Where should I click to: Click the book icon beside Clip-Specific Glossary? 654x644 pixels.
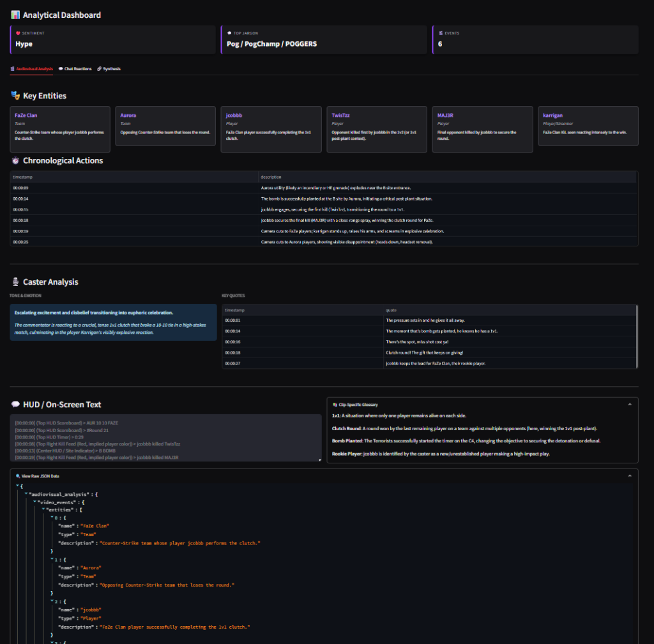pyautogui.click(x=334, y=405)
